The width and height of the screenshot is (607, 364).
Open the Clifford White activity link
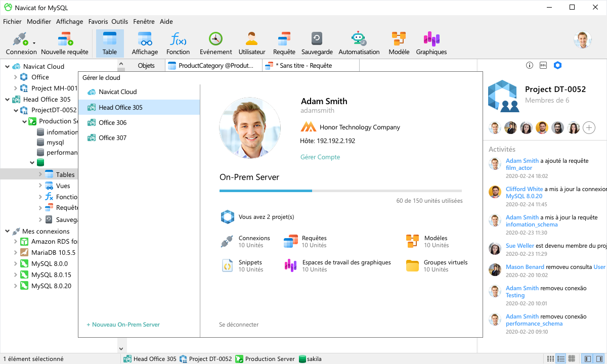(525, 189)
